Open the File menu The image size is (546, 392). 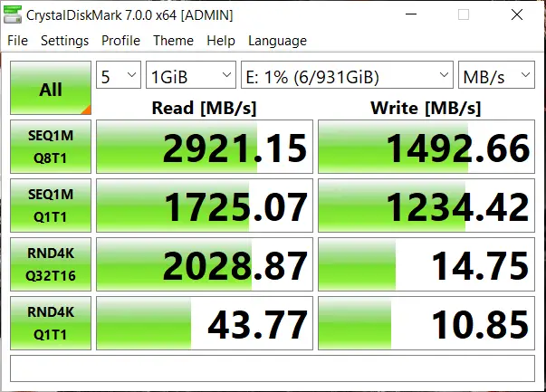(17, 41)
